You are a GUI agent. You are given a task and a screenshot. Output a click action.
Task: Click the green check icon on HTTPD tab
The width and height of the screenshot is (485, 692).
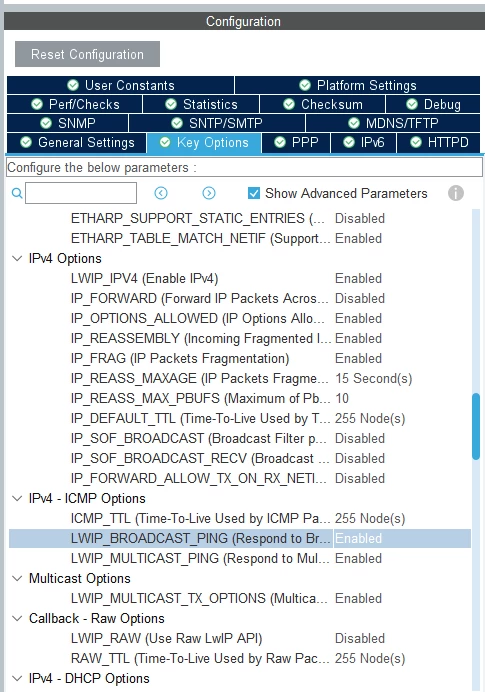[416, 142]
